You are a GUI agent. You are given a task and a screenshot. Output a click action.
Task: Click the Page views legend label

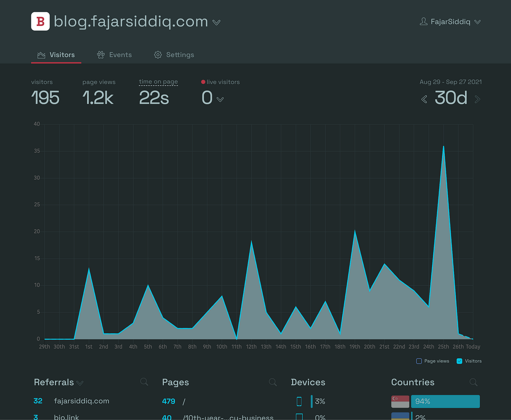click(x=437, y=361)
